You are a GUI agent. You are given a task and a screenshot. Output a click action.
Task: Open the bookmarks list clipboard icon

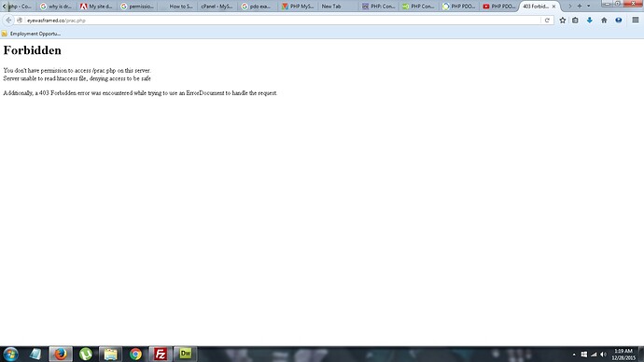pos(575,21)
